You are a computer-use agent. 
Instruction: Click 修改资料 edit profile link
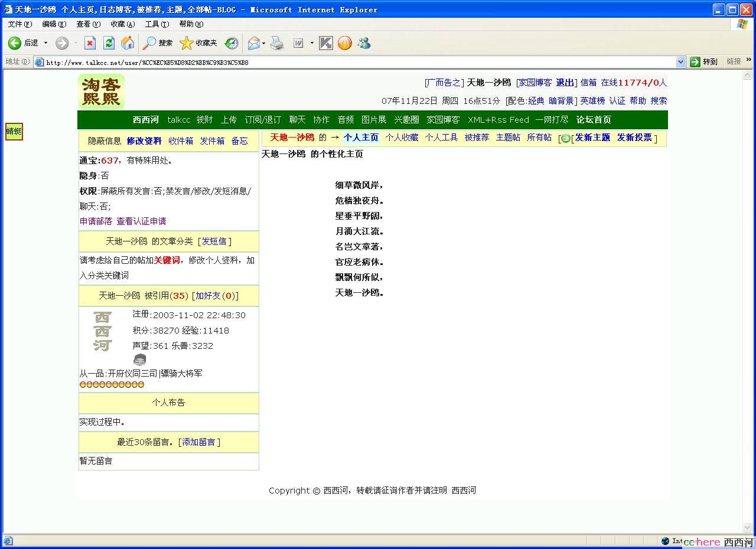click(144, 141)
